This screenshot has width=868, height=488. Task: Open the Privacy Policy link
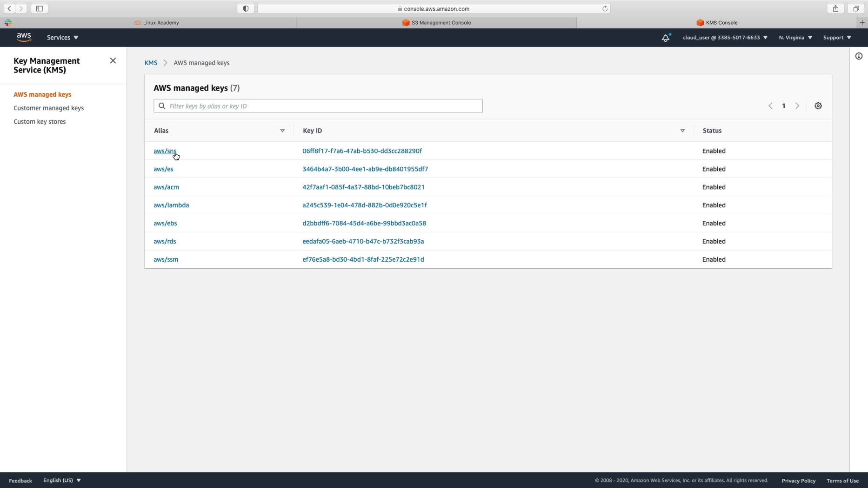[x=798, y=481]
